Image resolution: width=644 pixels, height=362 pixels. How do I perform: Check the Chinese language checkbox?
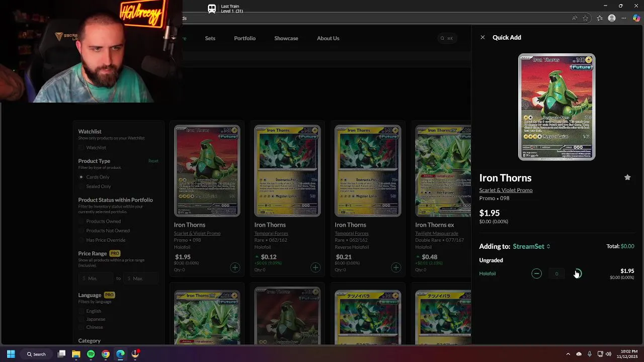(82, 327)
